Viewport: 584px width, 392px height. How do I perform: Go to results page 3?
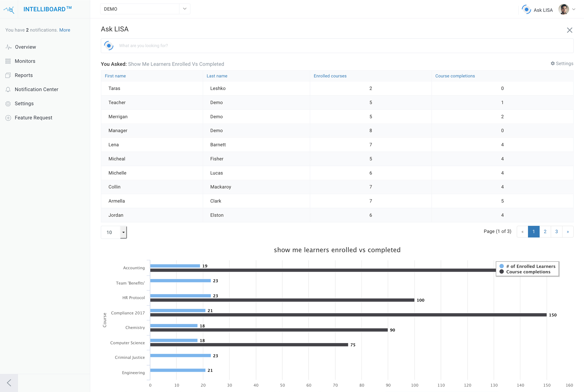click(x=557, y=232)
